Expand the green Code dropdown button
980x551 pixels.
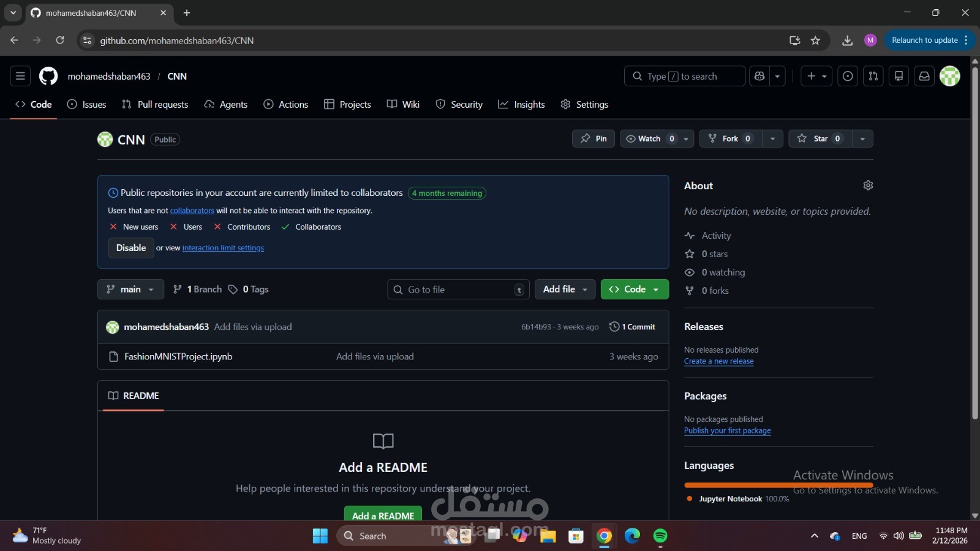635,289
